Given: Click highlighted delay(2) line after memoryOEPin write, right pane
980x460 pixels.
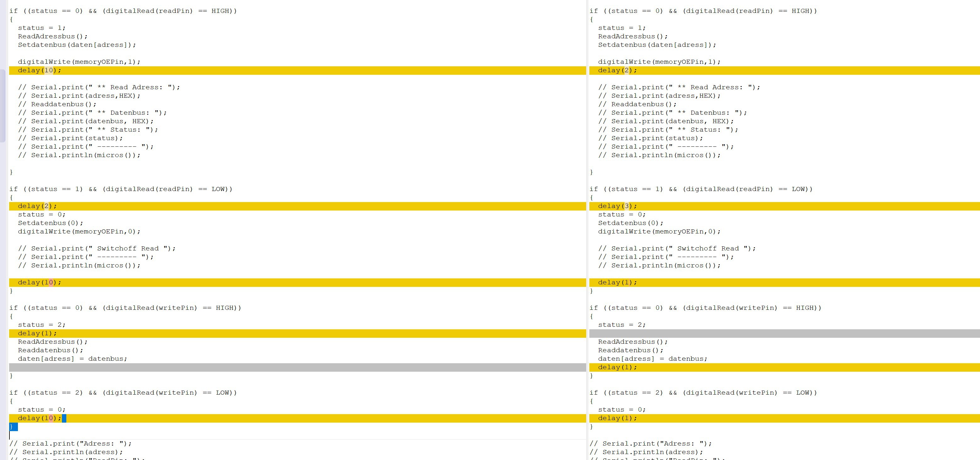Looking at the screenshot, I should pyautogui.click(x=617, y=70).
